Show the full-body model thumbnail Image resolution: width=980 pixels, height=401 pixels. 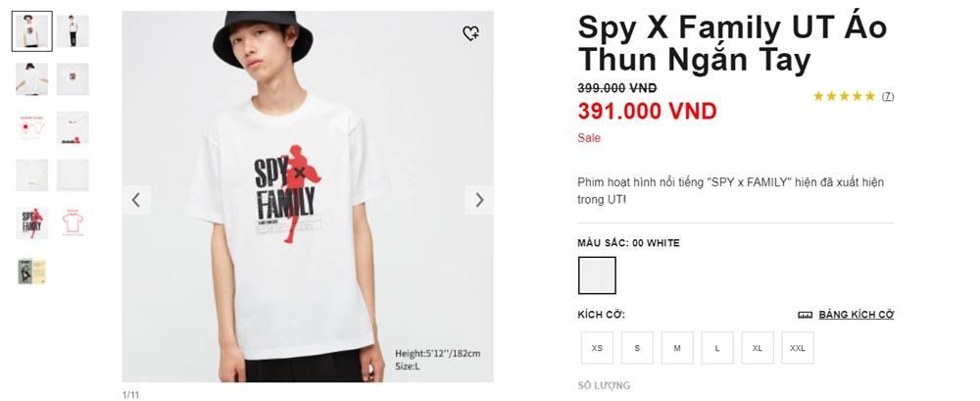point(73,31)
